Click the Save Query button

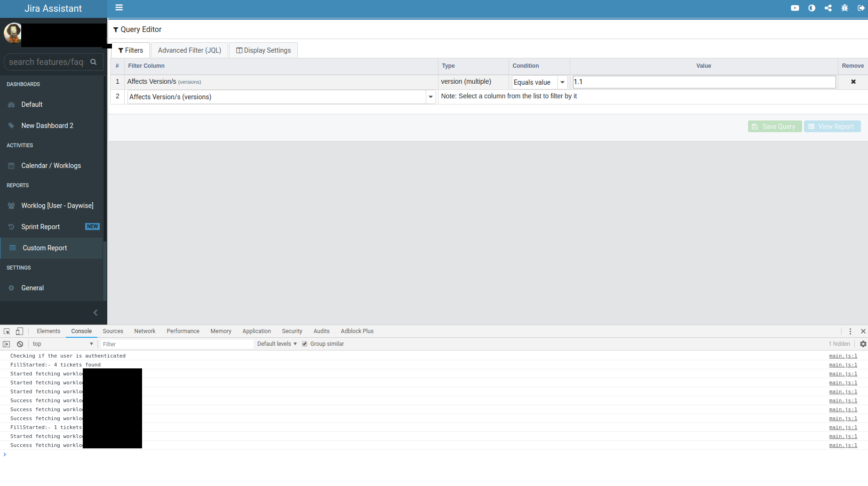point(774,127)
